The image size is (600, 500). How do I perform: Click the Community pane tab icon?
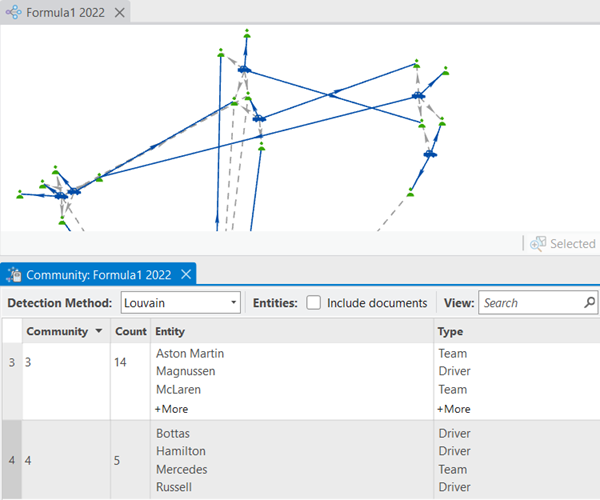tap(14, 274)
